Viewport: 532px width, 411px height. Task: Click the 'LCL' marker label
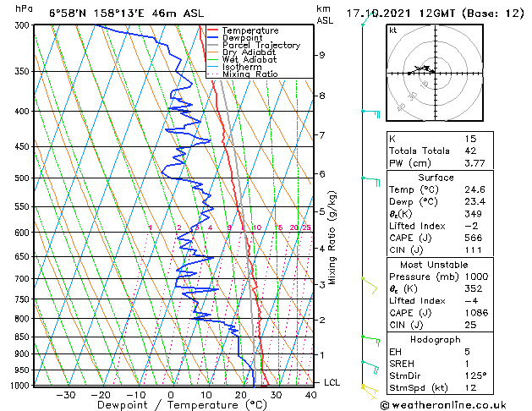point(332,382)
